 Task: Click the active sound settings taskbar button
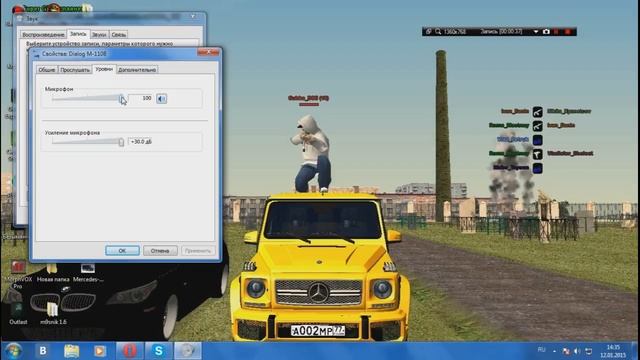coord(188,351)
